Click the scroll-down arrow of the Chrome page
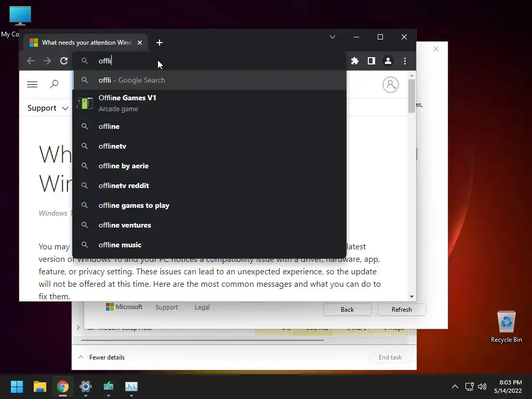 411,297
